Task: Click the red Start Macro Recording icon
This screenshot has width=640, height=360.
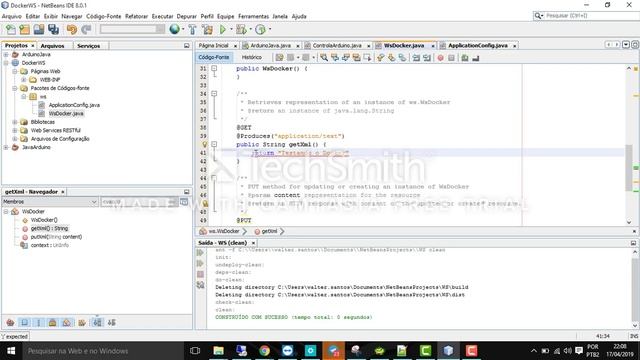Action: pyautogui.click(x=440, y=58)
